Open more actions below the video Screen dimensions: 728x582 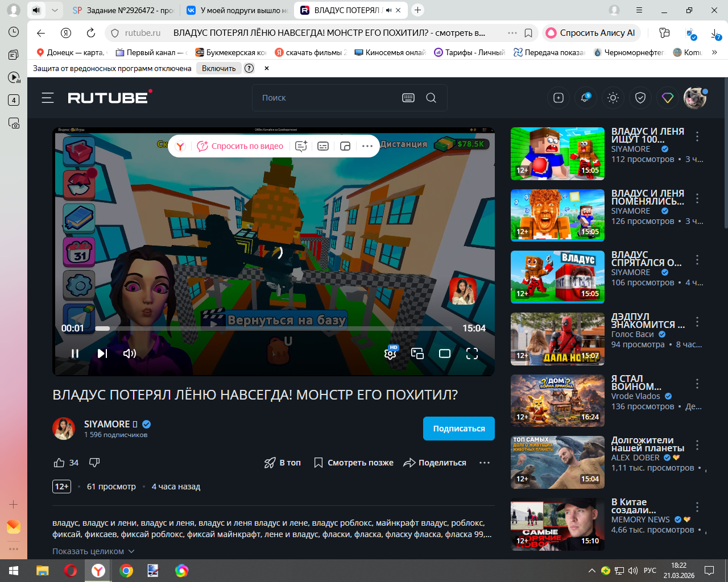(485, 463)
